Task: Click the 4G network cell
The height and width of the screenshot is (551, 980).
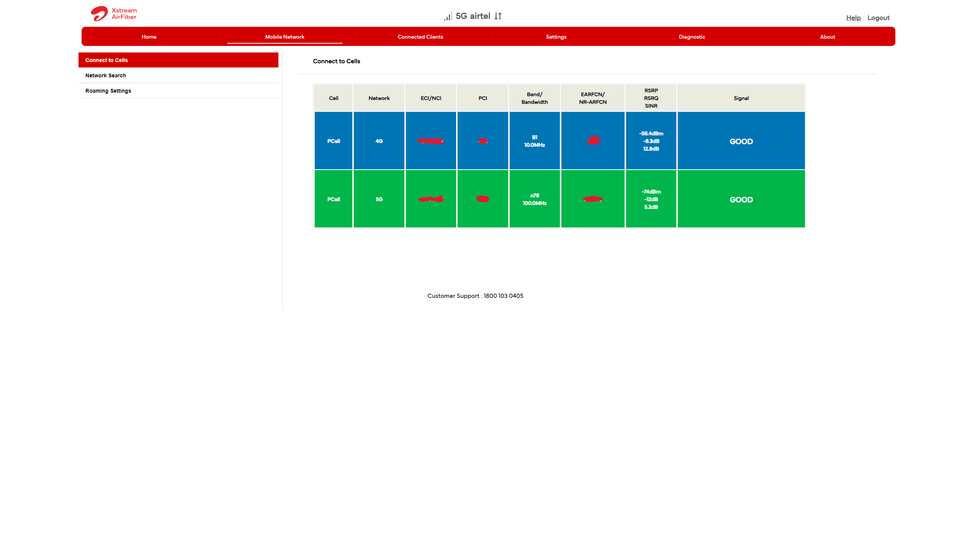Action: tap(379, 141)
